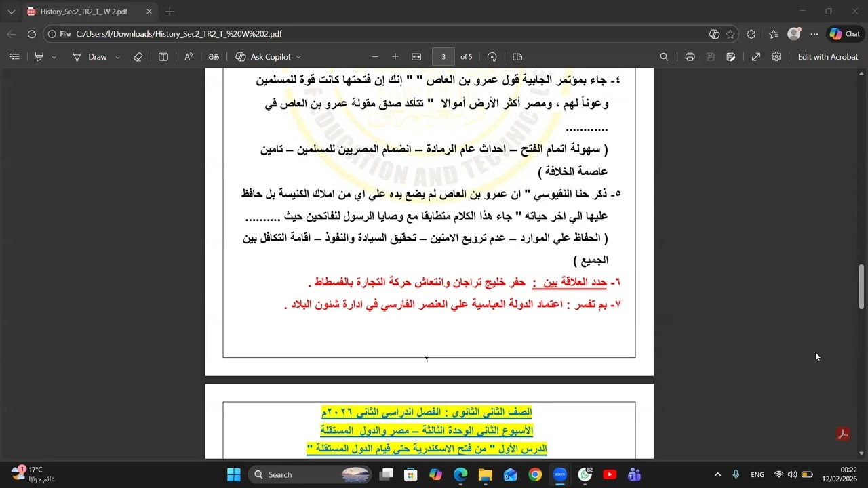The height and width of the screenshot is (488, 868).
Task: Enter full screen mode
Action: (x=756, y=57)
